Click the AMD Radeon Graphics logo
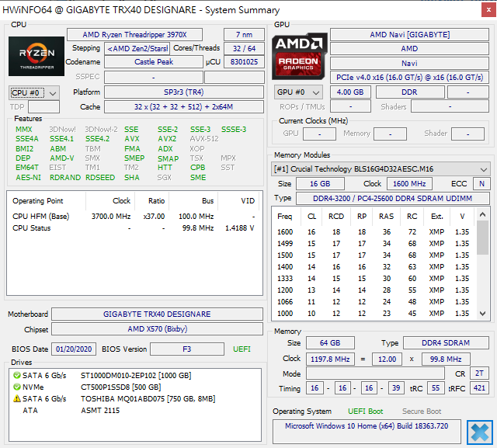This screenshot has height=448, width=497. 300,56
